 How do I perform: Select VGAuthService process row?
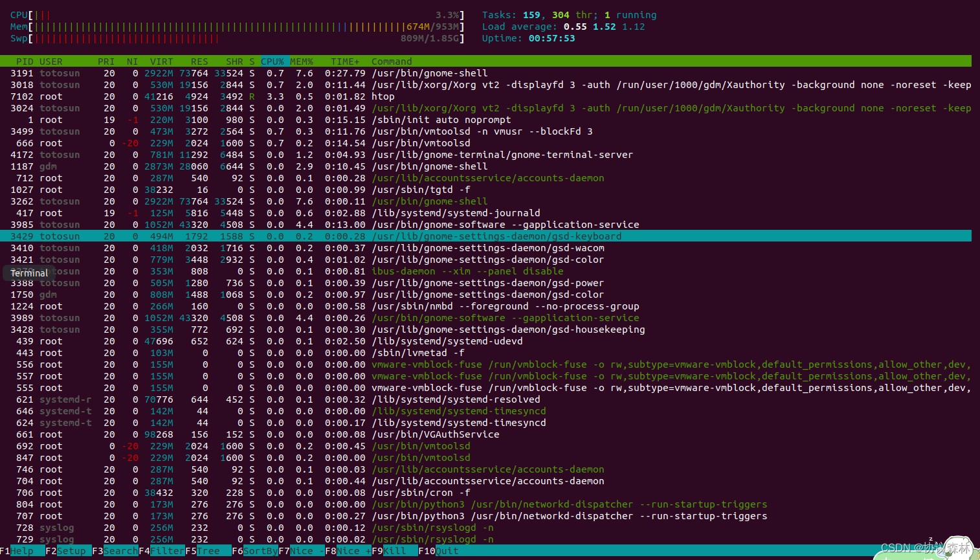point(485,434)
